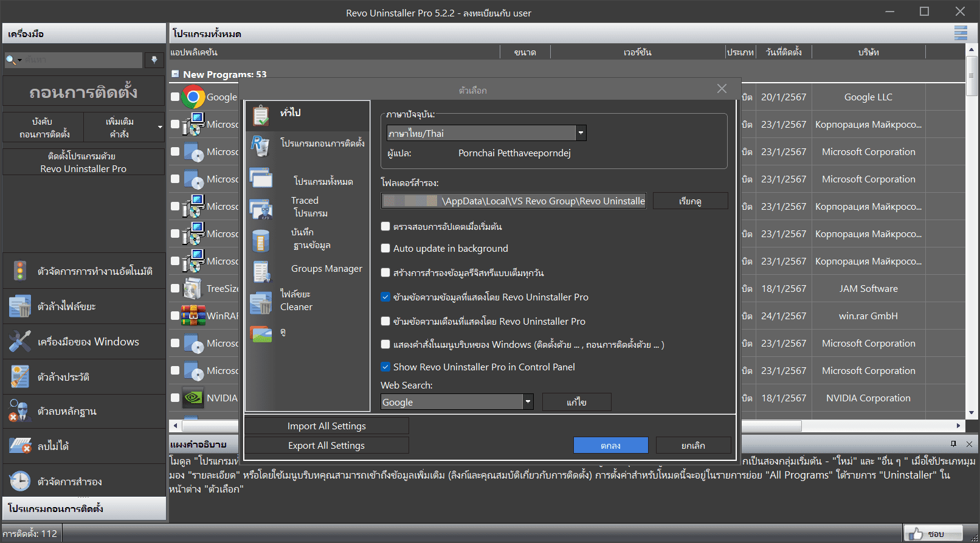Viewport: 980px width, 543px height.
Task: Open the โปรแกรมถอนการติดตั้ง bottom panel tab
Action: coord(84,508)
